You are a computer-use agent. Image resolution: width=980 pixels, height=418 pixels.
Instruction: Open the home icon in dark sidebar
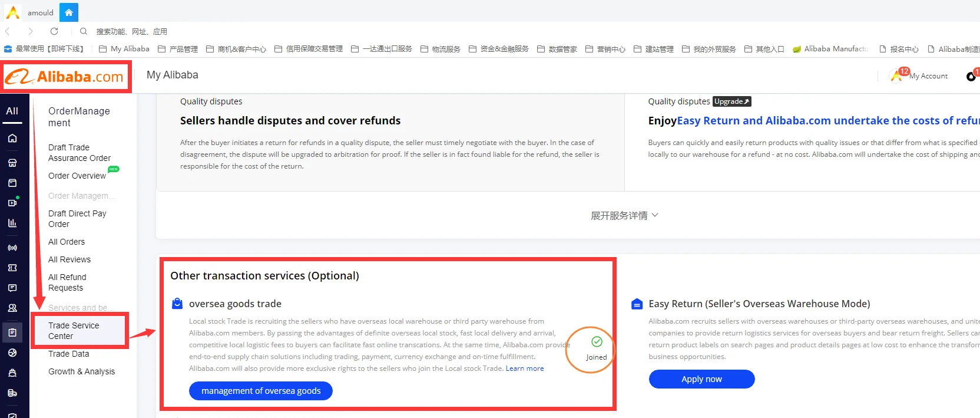[12, 138]
